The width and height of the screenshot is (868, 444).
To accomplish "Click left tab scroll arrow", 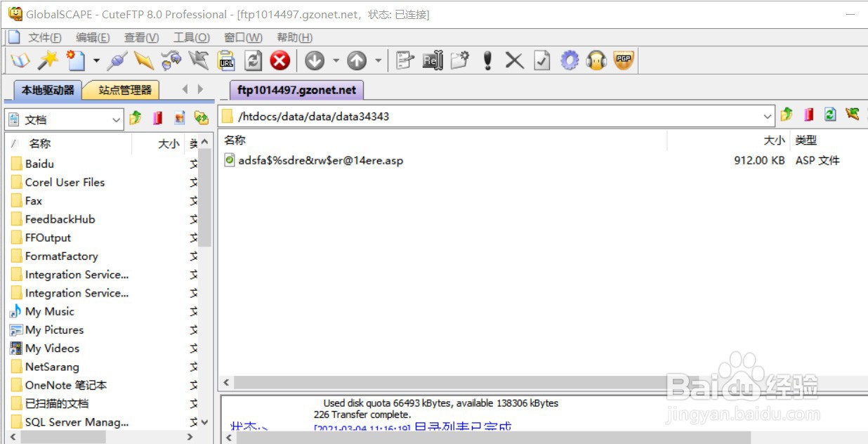I will 185,89.
